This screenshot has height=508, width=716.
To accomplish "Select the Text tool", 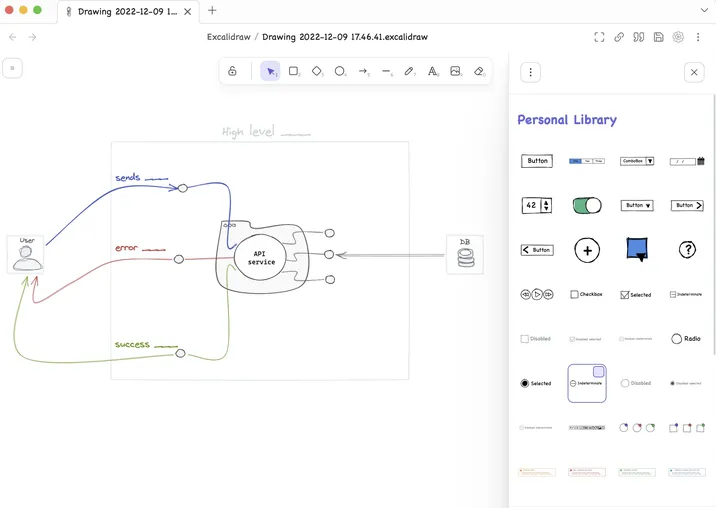I will [433, 71].
